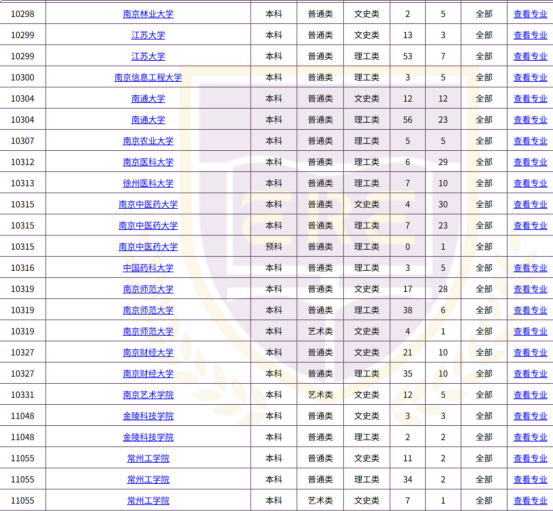Click 查看专业 for 南京医科大学
This screenshot has height=511, width=553.
(x=530, y=162)
